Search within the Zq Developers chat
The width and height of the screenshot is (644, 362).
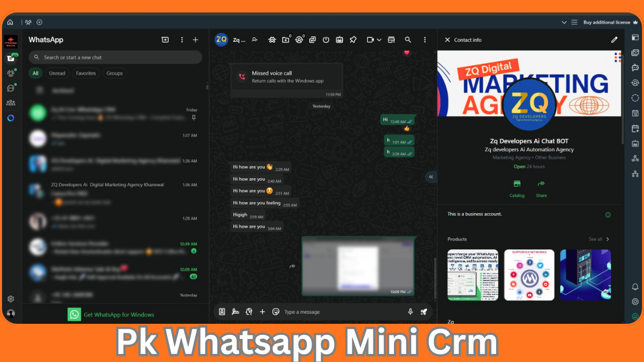(408, 40)
